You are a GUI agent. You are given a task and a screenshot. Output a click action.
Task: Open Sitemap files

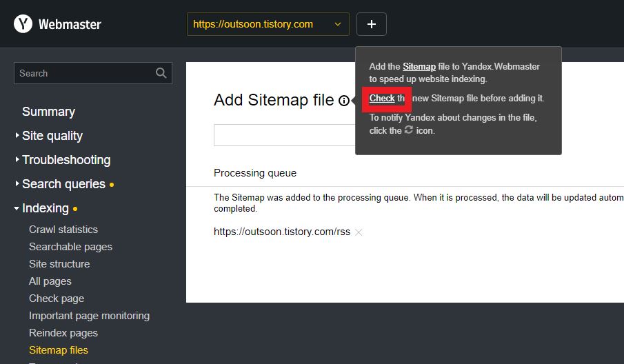(x=59, y=350)
